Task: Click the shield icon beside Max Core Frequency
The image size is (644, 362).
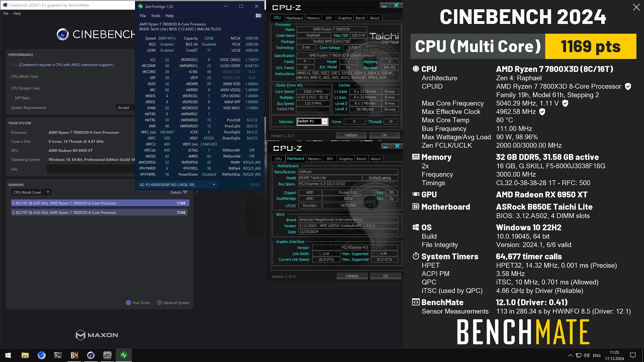Action: 565,103
